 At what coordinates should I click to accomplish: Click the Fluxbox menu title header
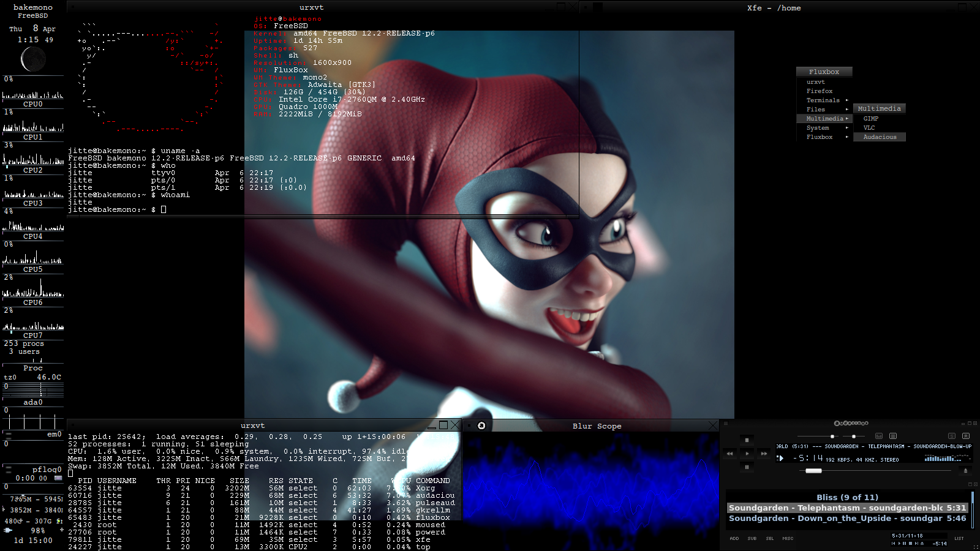[824, 72]
